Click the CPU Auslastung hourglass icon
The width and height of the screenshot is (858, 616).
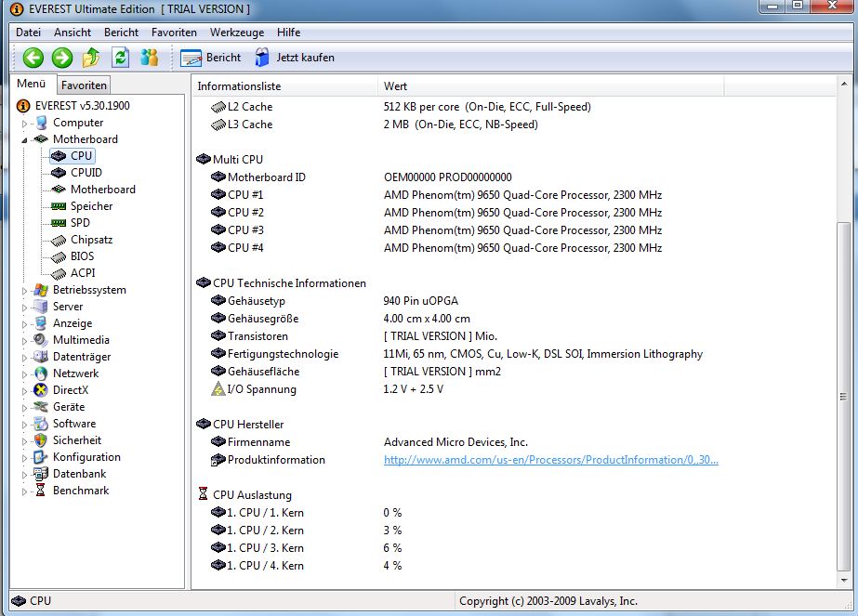203,494
